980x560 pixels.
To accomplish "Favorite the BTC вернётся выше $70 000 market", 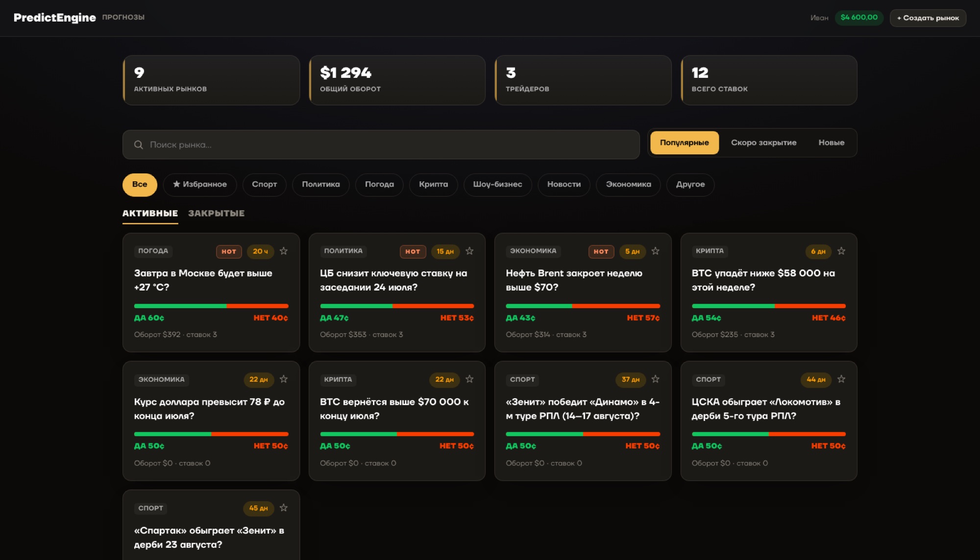I will point(469,379).
